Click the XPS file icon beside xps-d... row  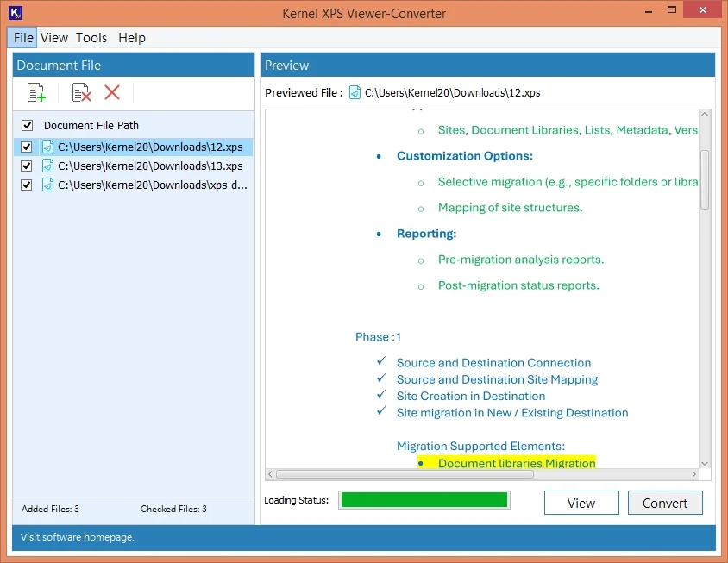(47, 185)
